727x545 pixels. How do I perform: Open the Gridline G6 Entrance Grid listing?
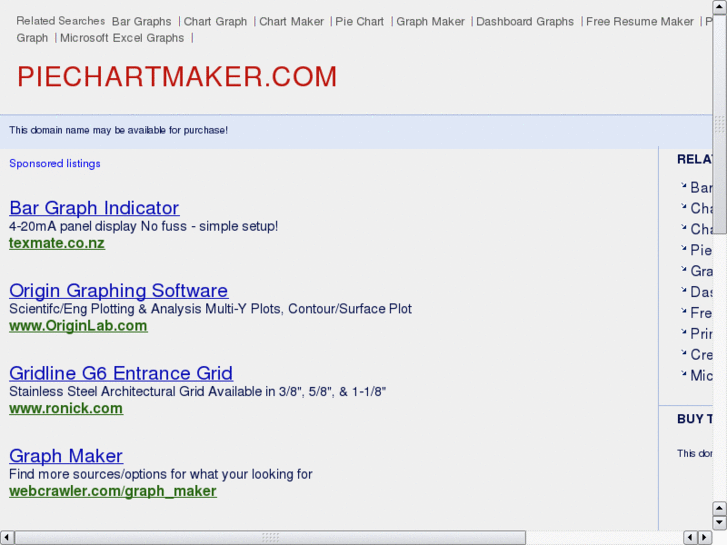click(121, 373)
